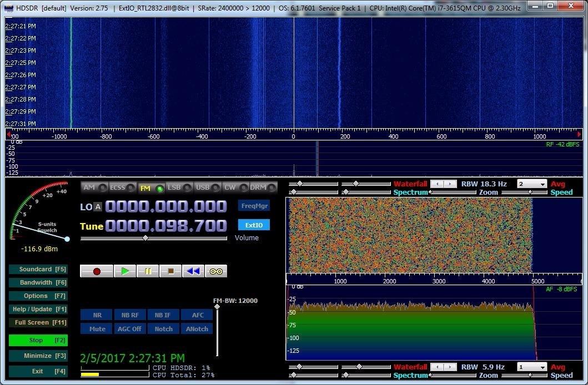Click the Spectrum label below the Waterfall label
588x385 pixels.
coord(410,192)
